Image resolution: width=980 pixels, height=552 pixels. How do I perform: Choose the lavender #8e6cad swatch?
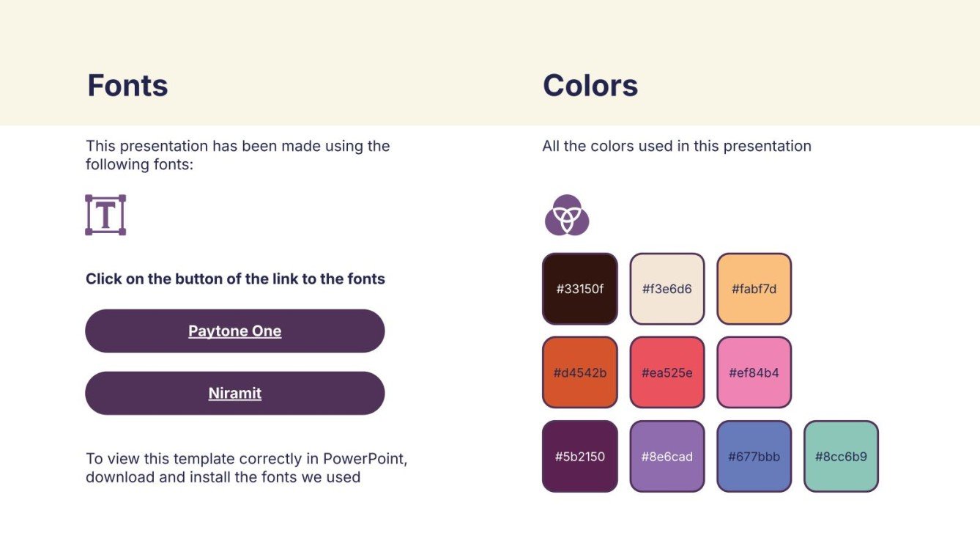tap(667, 456)
